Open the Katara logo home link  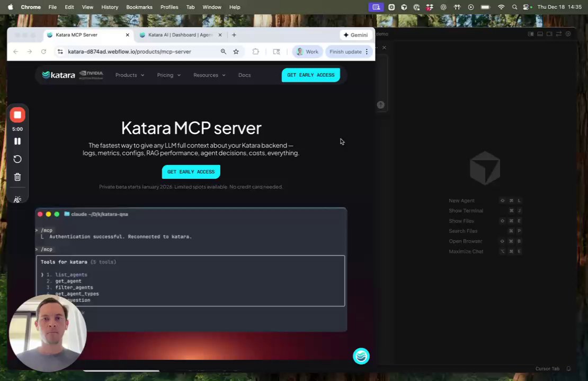[58, 75]
